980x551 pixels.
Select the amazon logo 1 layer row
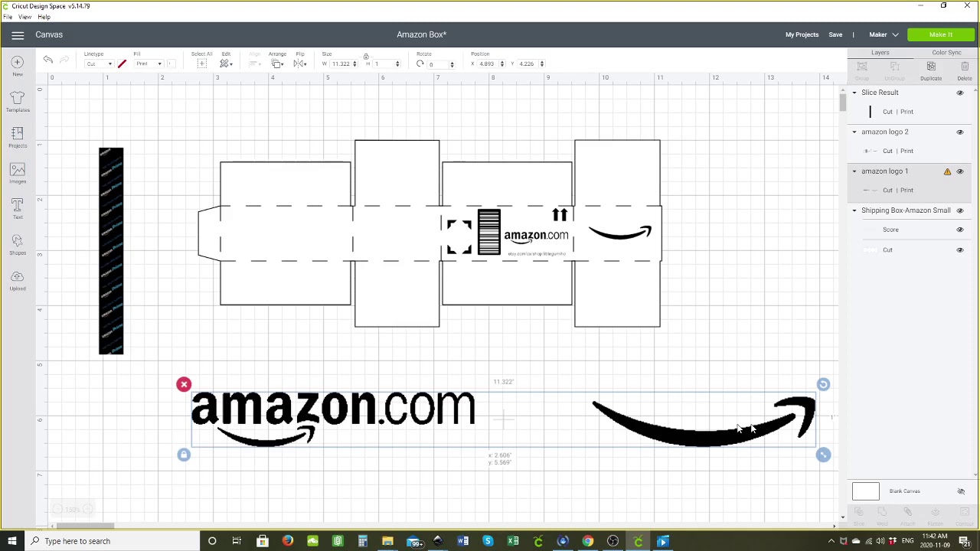coord(909,171)
